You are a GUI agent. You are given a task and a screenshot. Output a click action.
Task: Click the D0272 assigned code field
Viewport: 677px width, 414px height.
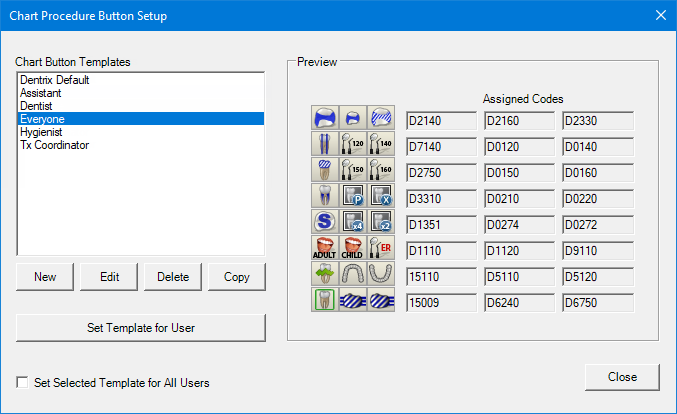click(x=598, y=225)
